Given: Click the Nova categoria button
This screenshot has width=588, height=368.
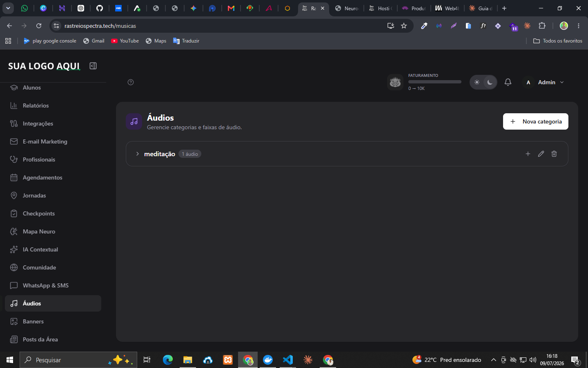Looking at the screenshot, I should (x=536, y=121).
